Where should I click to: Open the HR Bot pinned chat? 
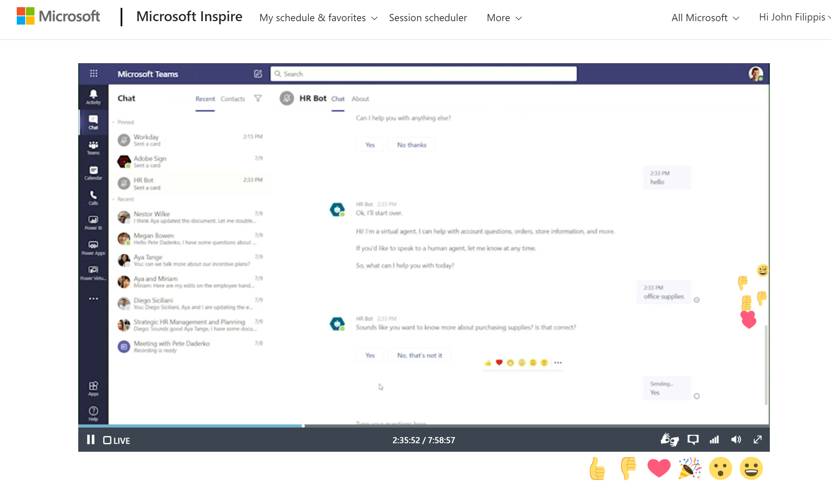tap(190, 183)
